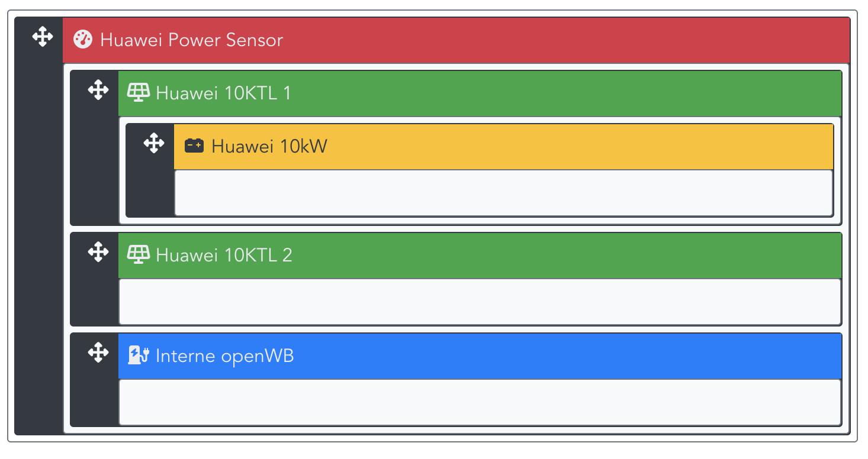868x459 pixels.
Task: Select the Huawei 10KTL 2 inverter label
Action: point(224,256)
